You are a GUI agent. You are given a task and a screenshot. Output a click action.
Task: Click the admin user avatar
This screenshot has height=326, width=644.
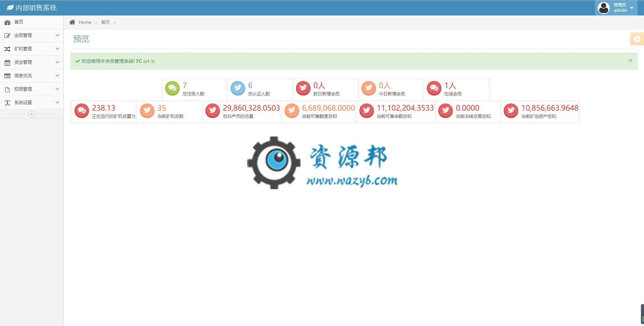[x=604, y=8]
